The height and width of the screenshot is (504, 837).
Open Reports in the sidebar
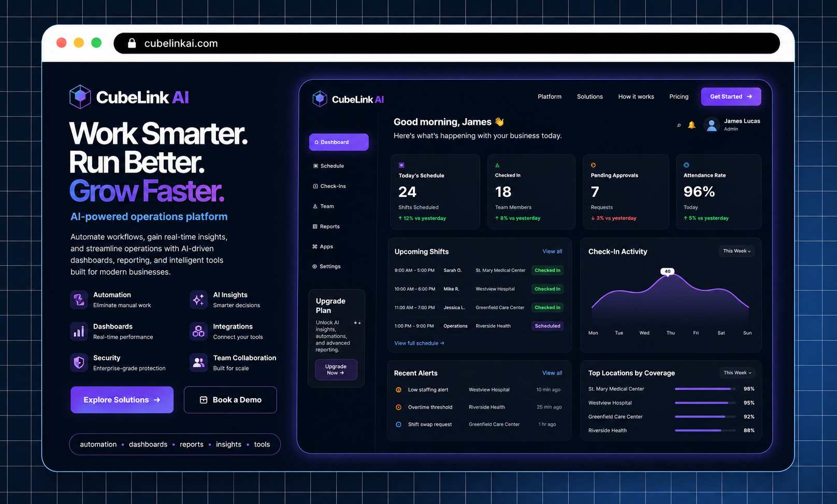coord(326,226)
